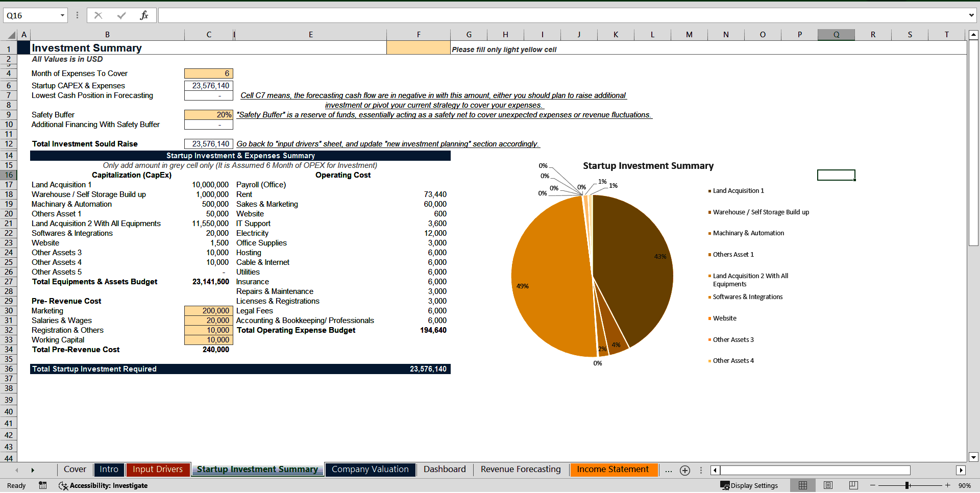
Task: Go to next sheet tab arrow
Action: [33, 470]
